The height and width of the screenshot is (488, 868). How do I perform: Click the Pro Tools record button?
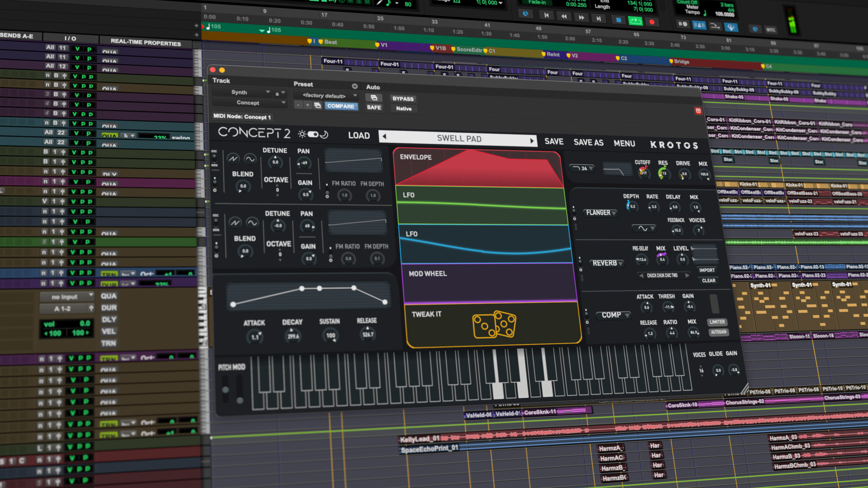point(651,22)
